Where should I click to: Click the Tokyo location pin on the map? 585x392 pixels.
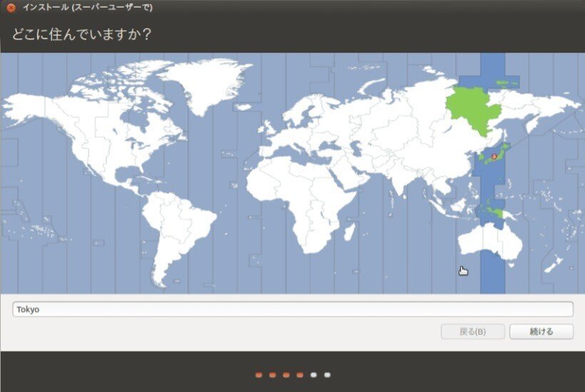(494, 157)
